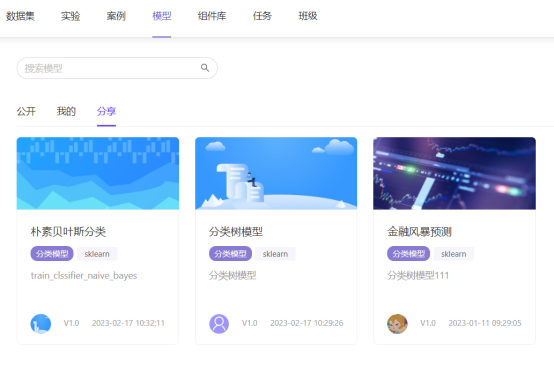
Task: Click description train_clssifier_naive_bayes
Action: coord(84,276)
